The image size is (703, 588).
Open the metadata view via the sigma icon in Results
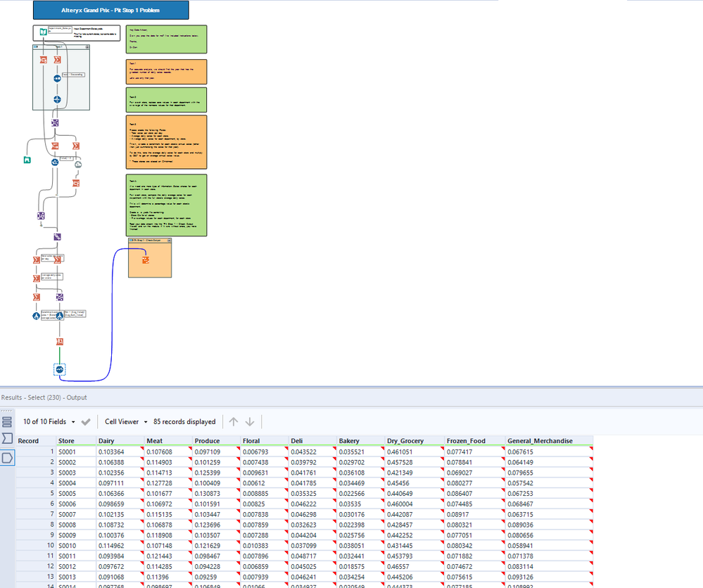pos(8,438)
